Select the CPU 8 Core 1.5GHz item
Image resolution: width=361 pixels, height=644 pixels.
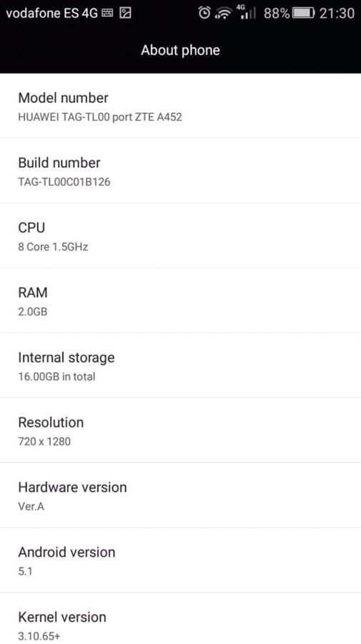pyautogui.click(x=180, y=235)
